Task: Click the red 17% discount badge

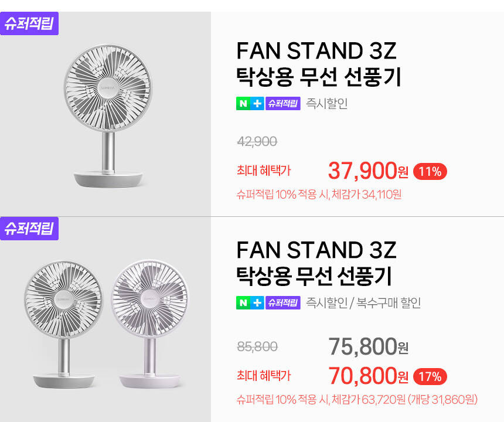Action: 430,376
